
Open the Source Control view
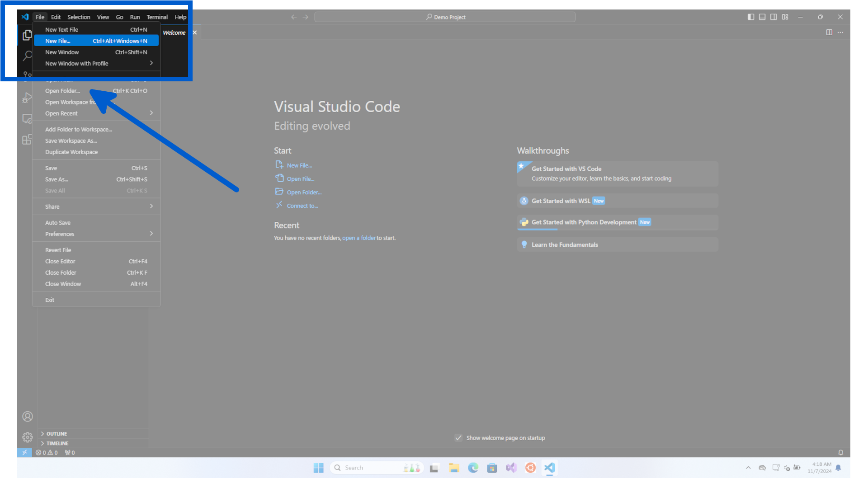27,76
